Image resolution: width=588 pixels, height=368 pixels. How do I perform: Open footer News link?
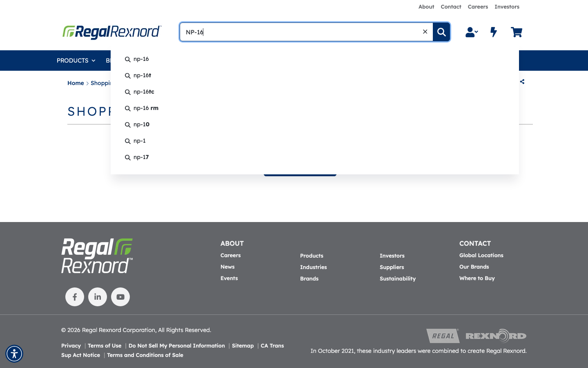pos(227,267)
